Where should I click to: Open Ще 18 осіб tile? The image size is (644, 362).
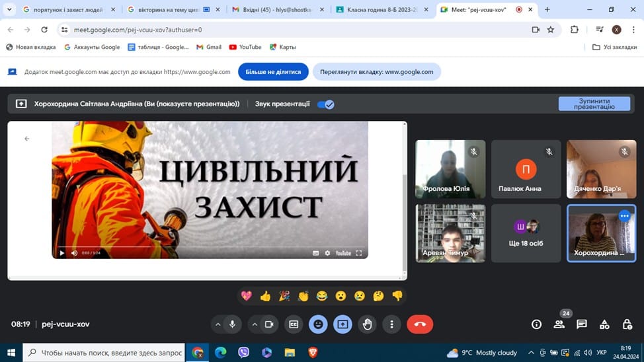point(526,233)
